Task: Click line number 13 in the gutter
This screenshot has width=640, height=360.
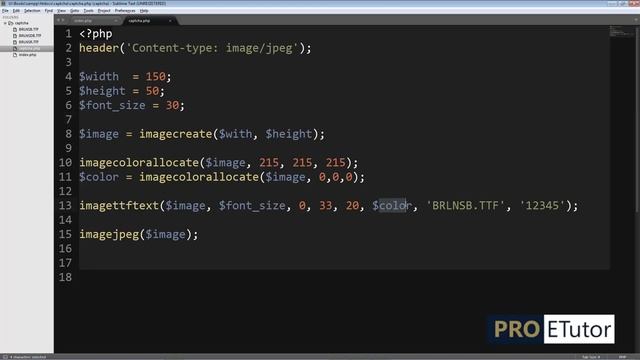Action: point(65,205)
